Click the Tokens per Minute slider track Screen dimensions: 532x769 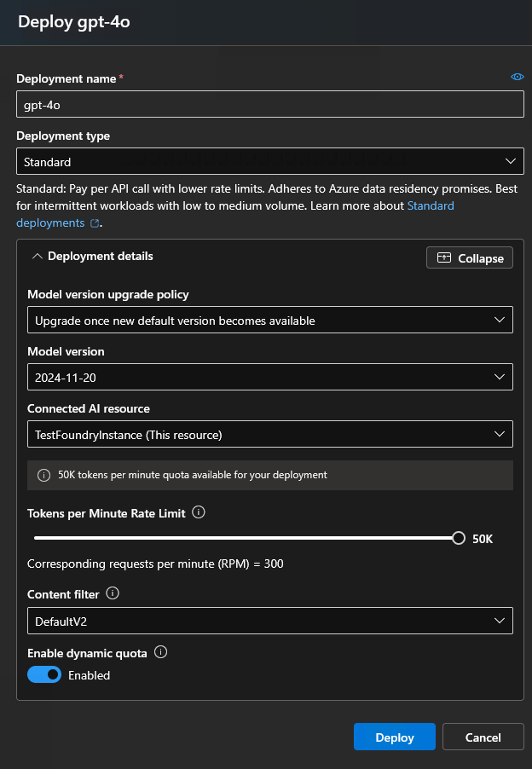246,538
